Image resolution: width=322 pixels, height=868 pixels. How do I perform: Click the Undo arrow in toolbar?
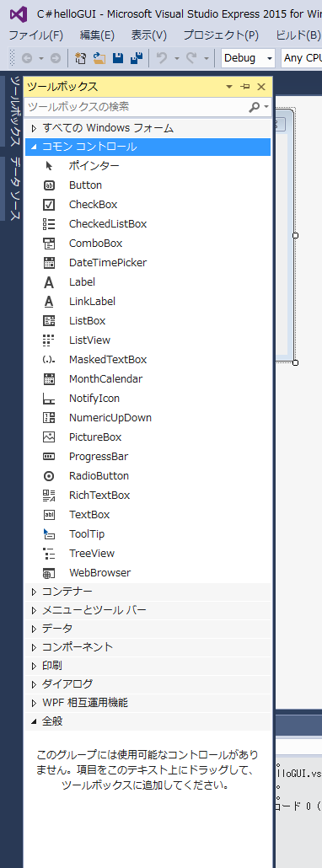(x=162, y=57)
